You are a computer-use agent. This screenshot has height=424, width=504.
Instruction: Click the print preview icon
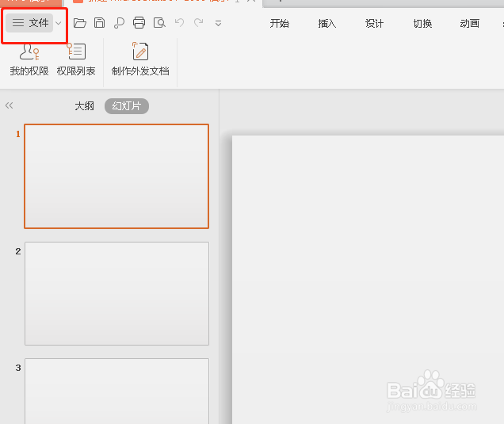tap(159, 23)
